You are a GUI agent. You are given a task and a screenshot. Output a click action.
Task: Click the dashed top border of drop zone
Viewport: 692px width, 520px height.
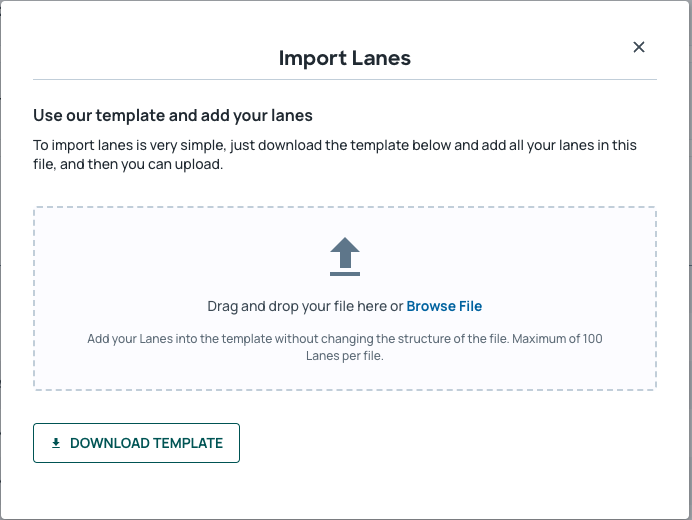[345, 207]
